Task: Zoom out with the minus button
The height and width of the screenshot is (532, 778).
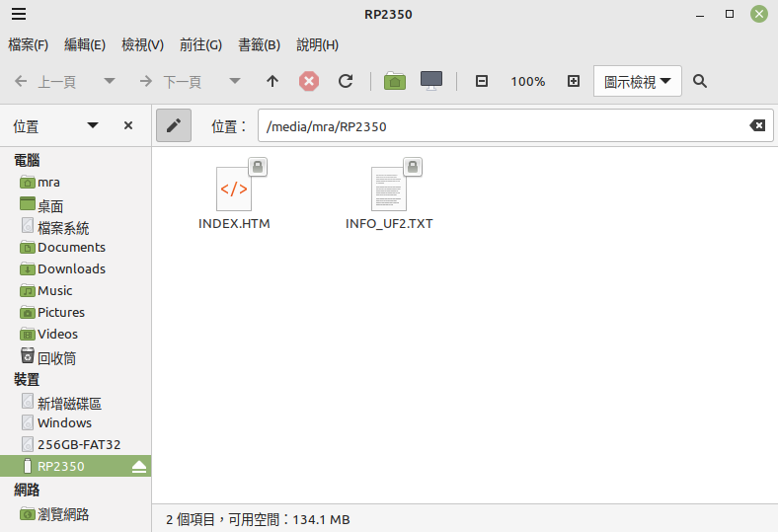Action: click(x=481, y=81)
